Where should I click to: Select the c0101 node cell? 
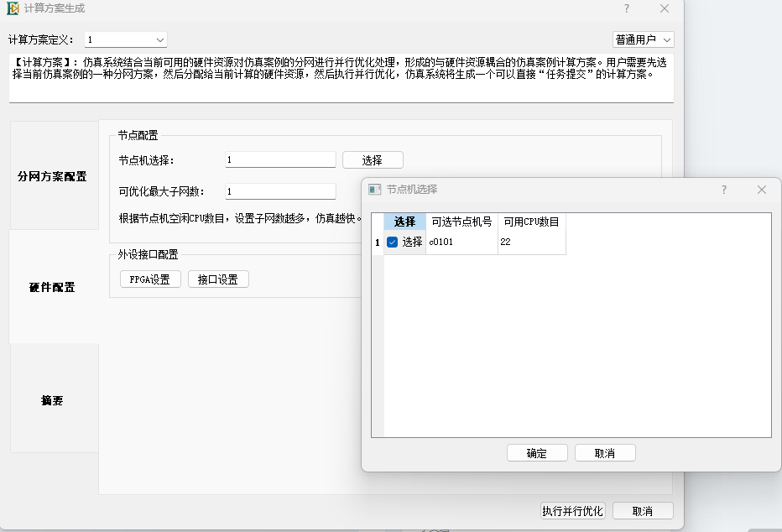click(x=461, y=242)
